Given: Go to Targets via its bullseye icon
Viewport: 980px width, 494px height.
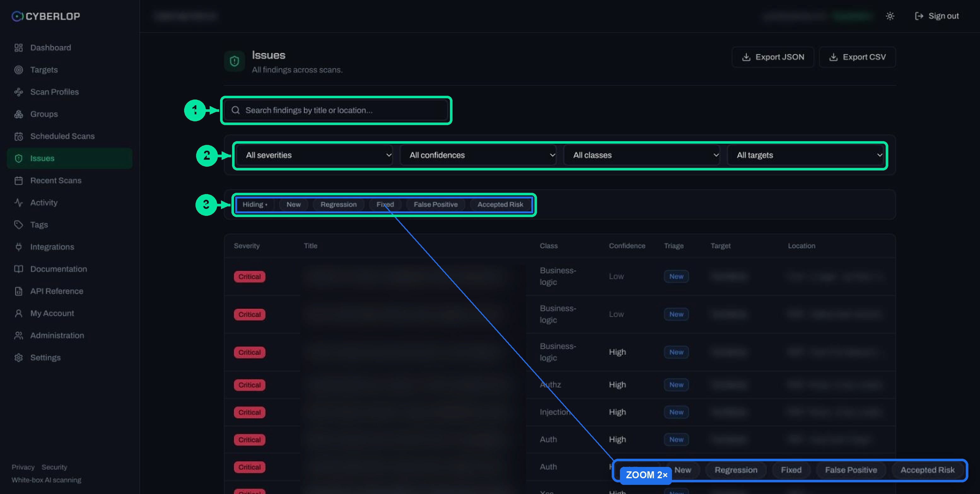Looking at the screenshot, I should 18,70.
